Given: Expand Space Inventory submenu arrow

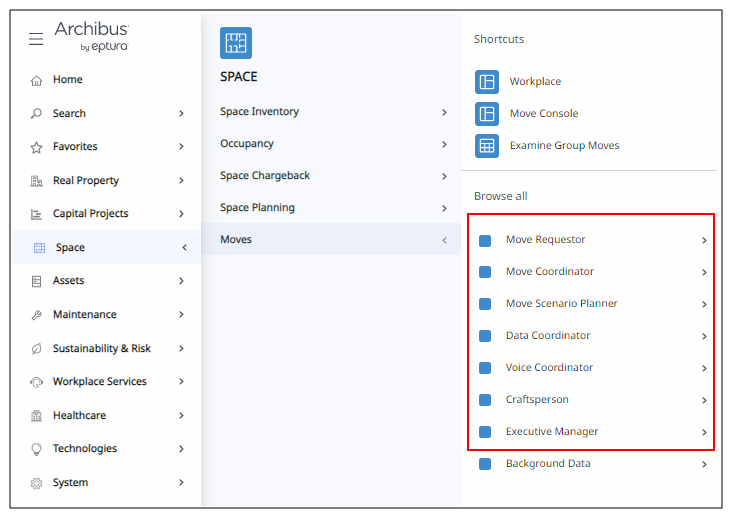Looking at the screenshot, I should (444, 112).
